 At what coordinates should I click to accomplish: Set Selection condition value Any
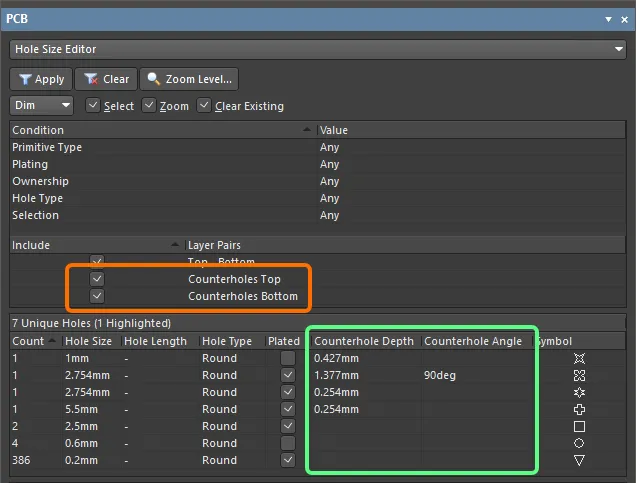329,215
